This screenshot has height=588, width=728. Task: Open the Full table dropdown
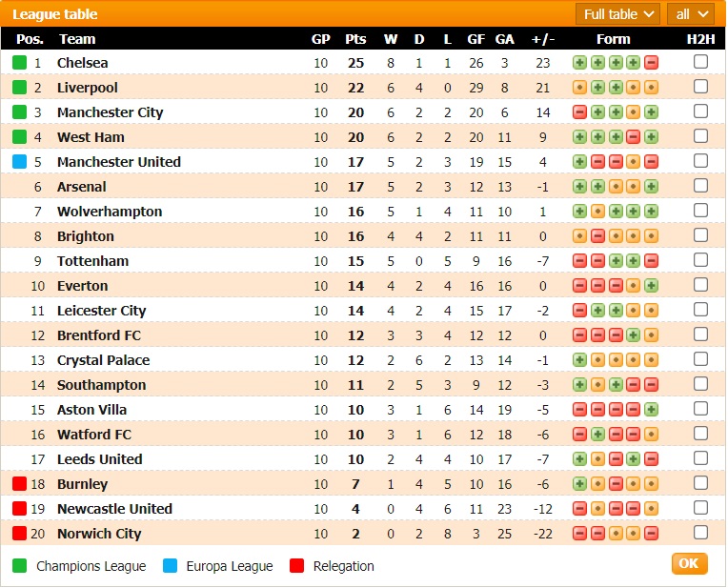pos(617,14)
